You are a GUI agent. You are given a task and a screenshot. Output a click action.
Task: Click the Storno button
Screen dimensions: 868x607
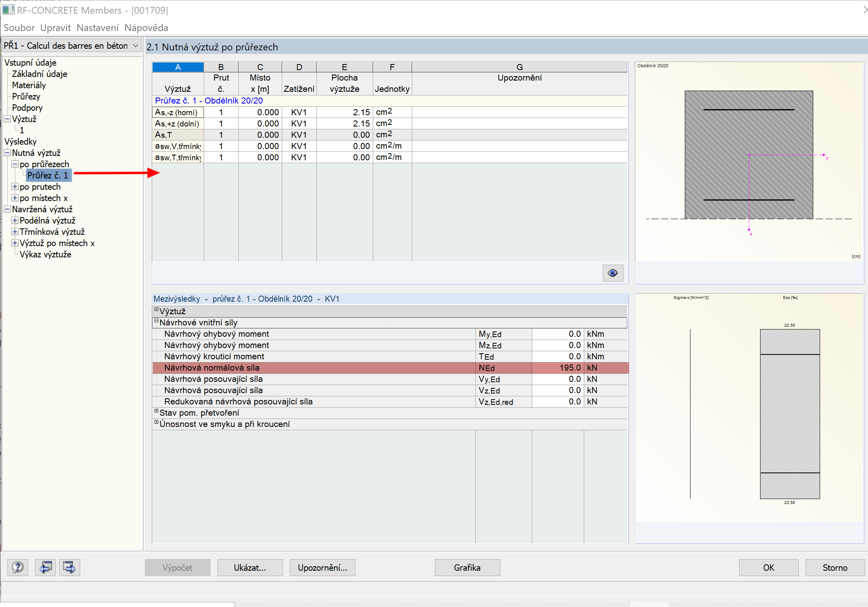tap(835, 568)
